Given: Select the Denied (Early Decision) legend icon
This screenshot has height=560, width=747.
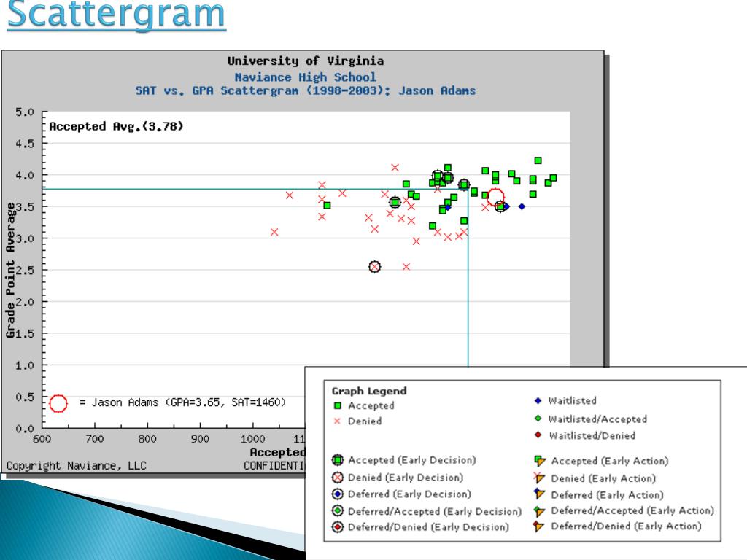Looking at the screenshot, I should pos(337,477).
